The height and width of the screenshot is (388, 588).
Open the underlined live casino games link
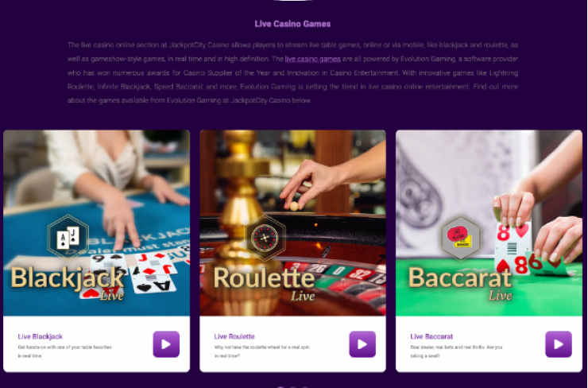tap(312, 59)
